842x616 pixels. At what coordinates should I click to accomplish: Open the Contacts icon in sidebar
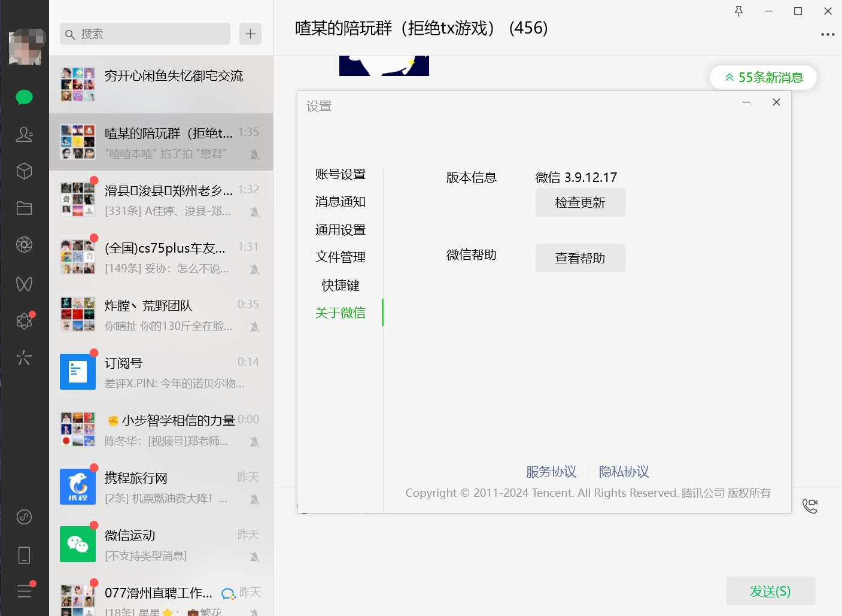point(24,135)
